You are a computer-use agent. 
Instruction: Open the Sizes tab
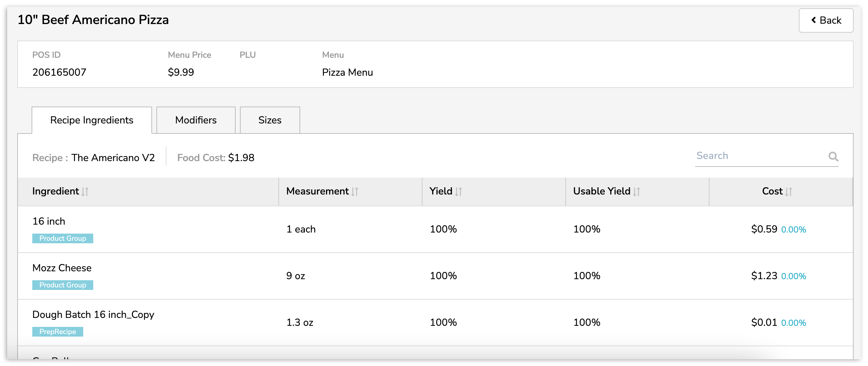pyautogui.click(x=270, y=120)
